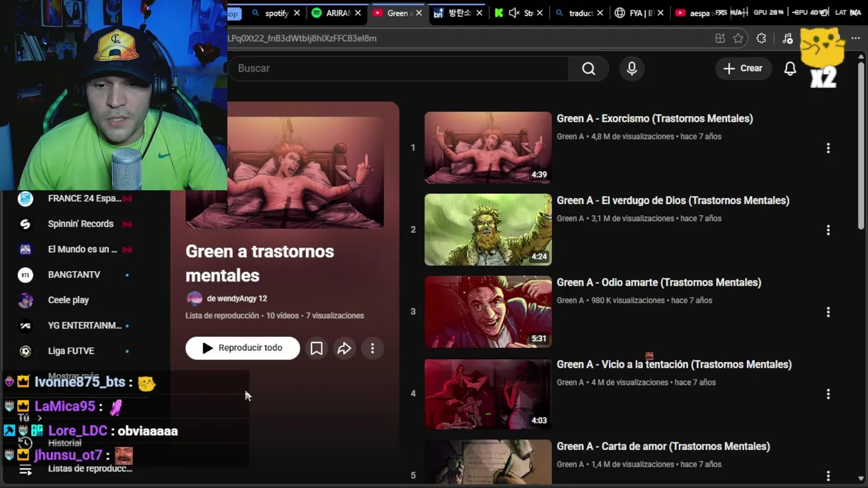This screenshot has width=868, height=488.
Task: Click the search magnifier button
Action: click(589, 68)
